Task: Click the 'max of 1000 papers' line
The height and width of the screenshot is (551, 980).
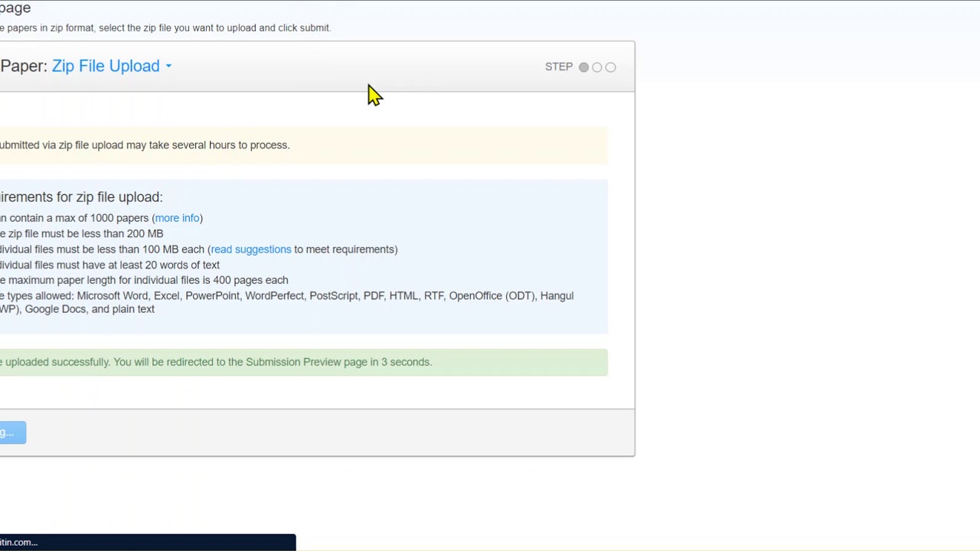Action: pos(101,218)
